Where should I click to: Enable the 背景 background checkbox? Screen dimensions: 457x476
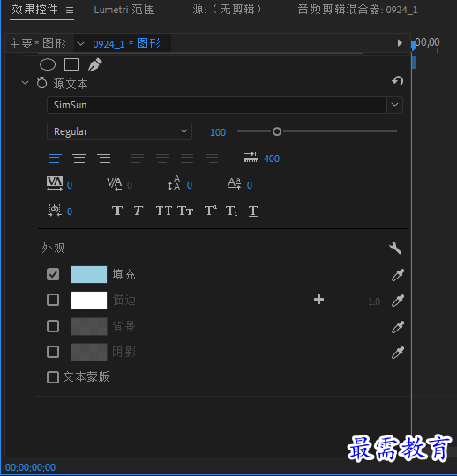tap(53, 326)
